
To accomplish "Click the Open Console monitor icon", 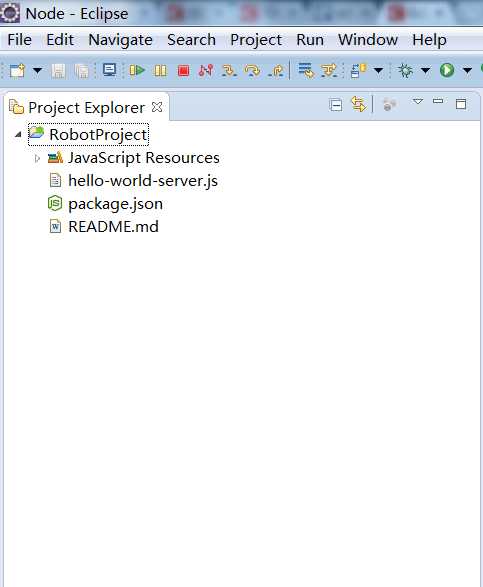I will (x=109, y=70).
